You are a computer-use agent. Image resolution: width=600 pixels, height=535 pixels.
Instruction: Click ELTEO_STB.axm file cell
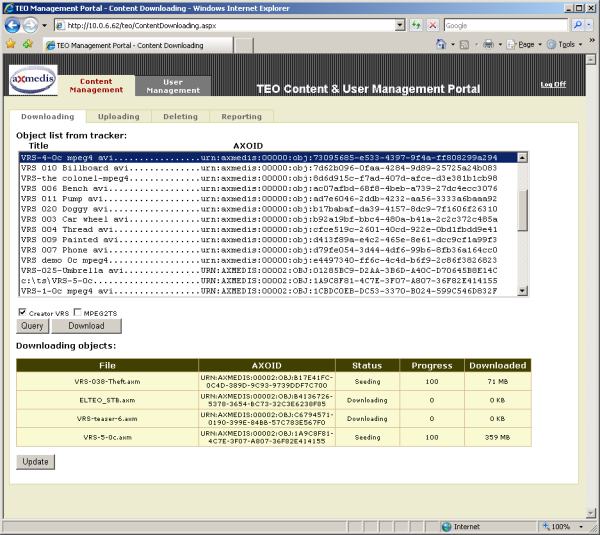pos(108,400)
